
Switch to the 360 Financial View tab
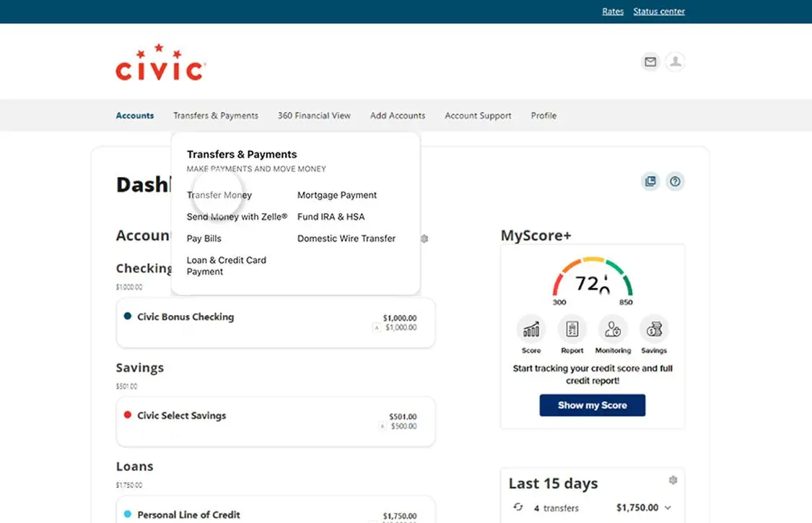tap(313, 116)
